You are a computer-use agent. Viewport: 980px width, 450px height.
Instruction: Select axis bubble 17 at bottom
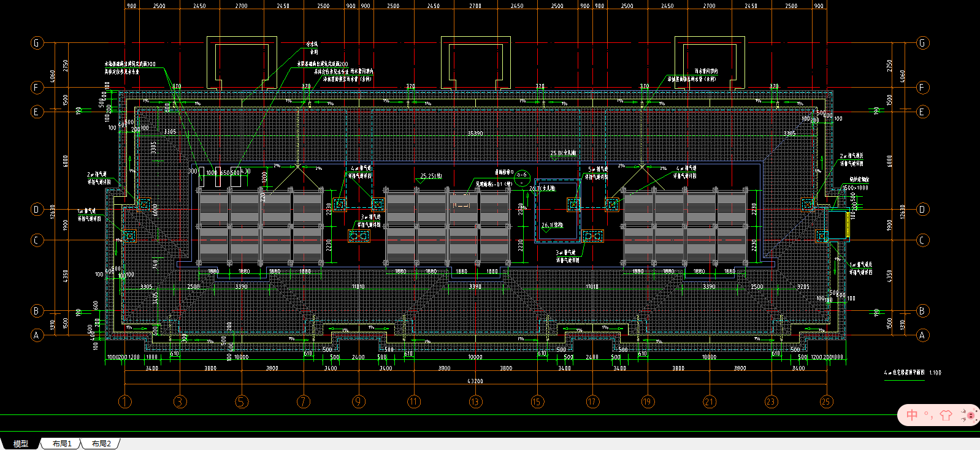[592, 402]
